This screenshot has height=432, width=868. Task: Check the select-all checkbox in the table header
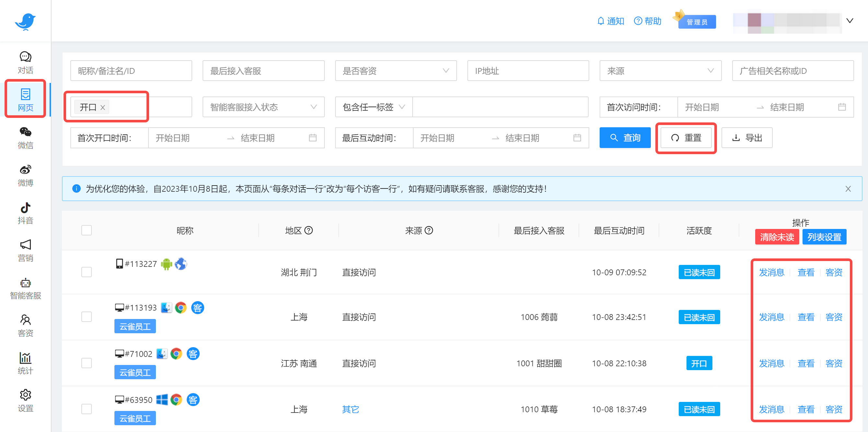[x=86, y=230]
